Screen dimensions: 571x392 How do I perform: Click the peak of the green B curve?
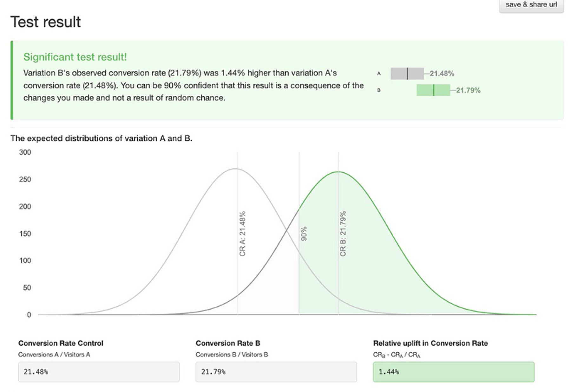(x=338, y=172)
